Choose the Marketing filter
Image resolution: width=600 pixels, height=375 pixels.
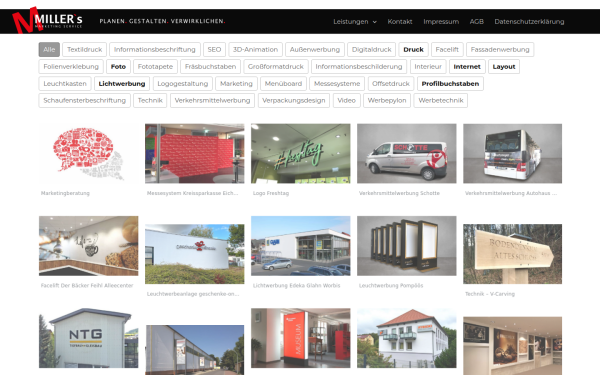coord(236,83)
